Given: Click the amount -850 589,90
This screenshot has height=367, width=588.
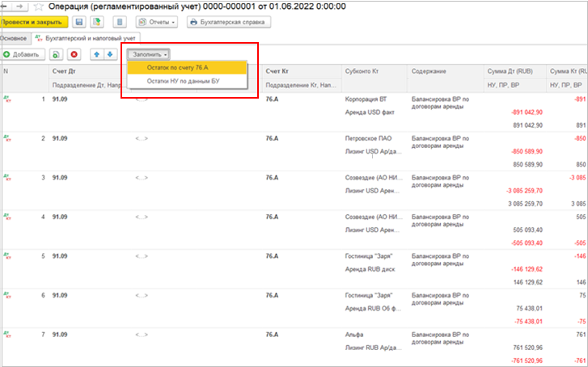Looking at the screenshot, I should click(x=527, y=151).
